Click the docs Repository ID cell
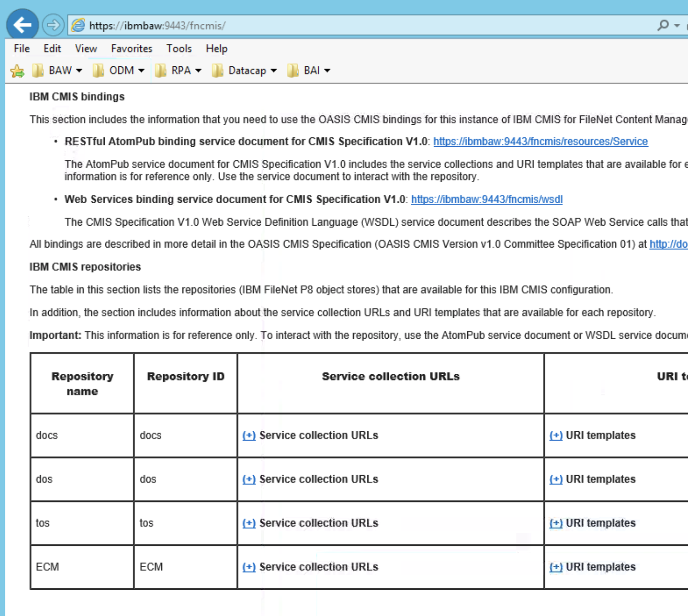This screenshot has height=616, width=688. (186, 435)
